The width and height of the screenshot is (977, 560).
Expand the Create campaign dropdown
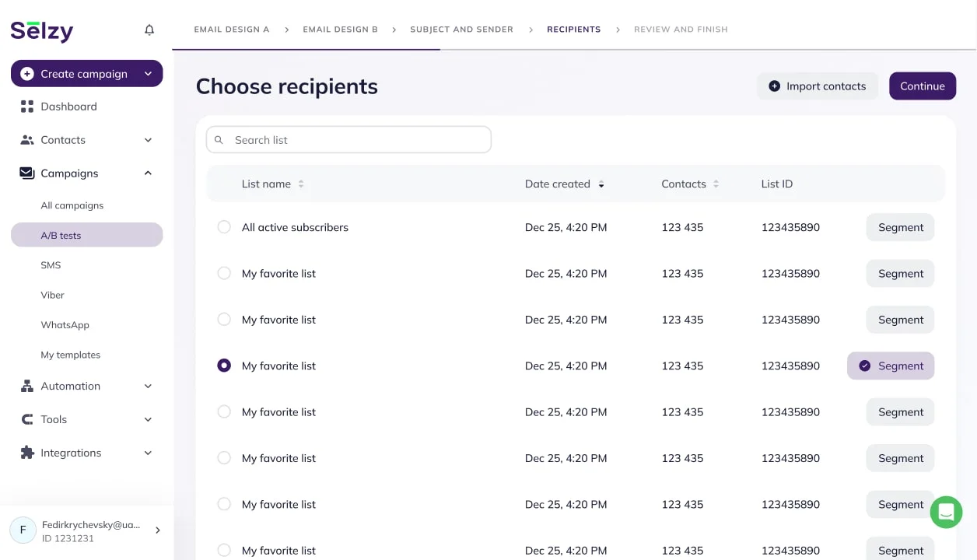[148, 74]
